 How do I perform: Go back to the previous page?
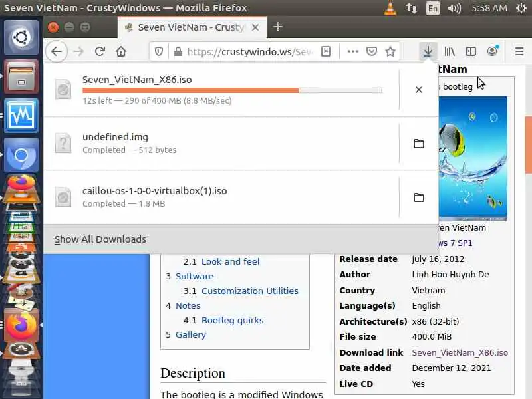[x=57, y=52]
